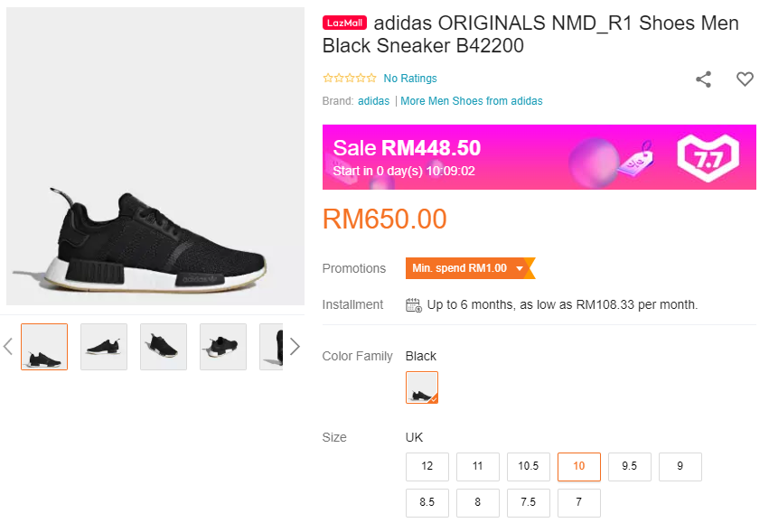Pick UK size 11
This screenshot has height=532, width=769.
click(x=478, y=467)
